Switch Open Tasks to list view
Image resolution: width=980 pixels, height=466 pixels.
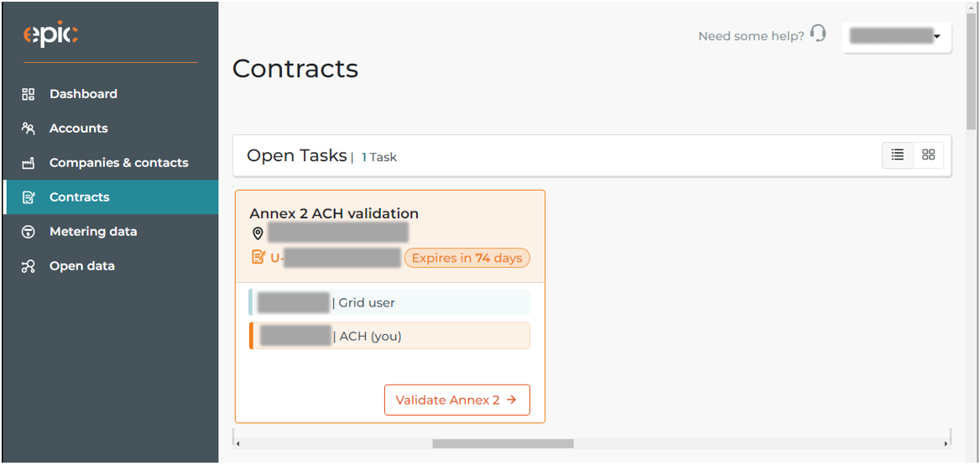(x=898, y=155)
